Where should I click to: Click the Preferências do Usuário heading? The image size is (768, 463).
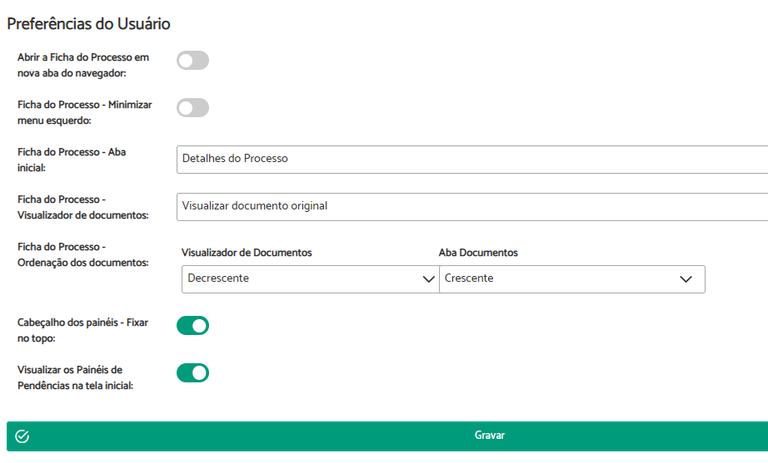[89, 24]
